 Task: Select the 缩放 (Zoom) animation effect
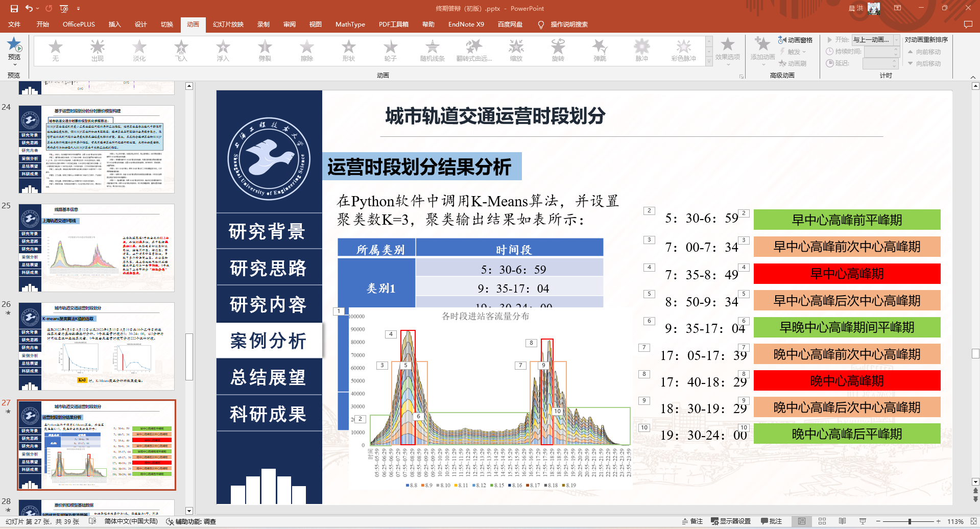516,51
